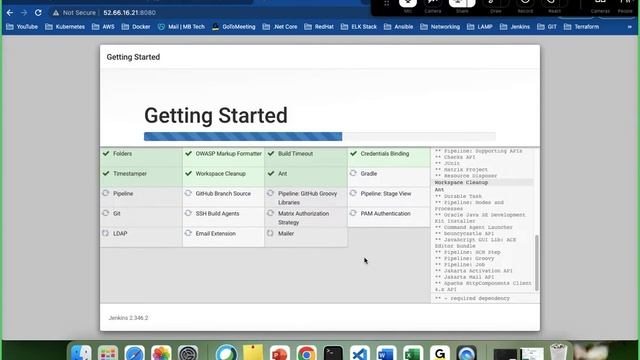The height and width of the screenshot is (360, 640).
Task: Open the Mail | MB Tech bookmark
Action: click(181, 27)
